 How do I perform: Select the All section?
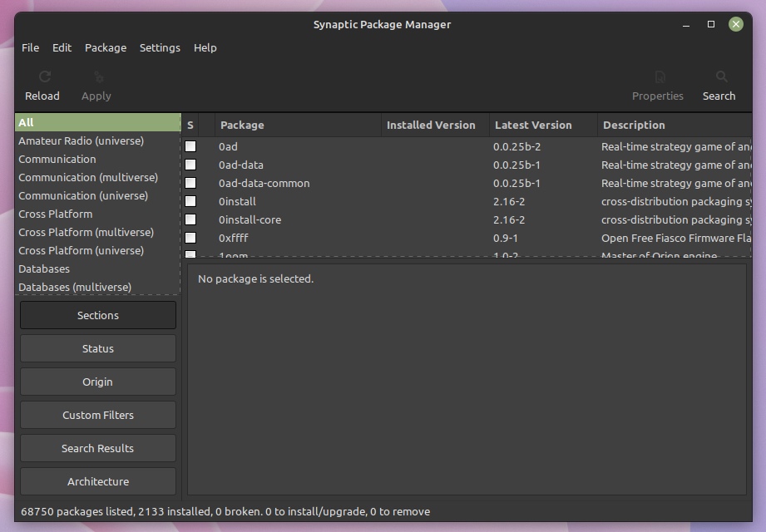coord(97,122)
